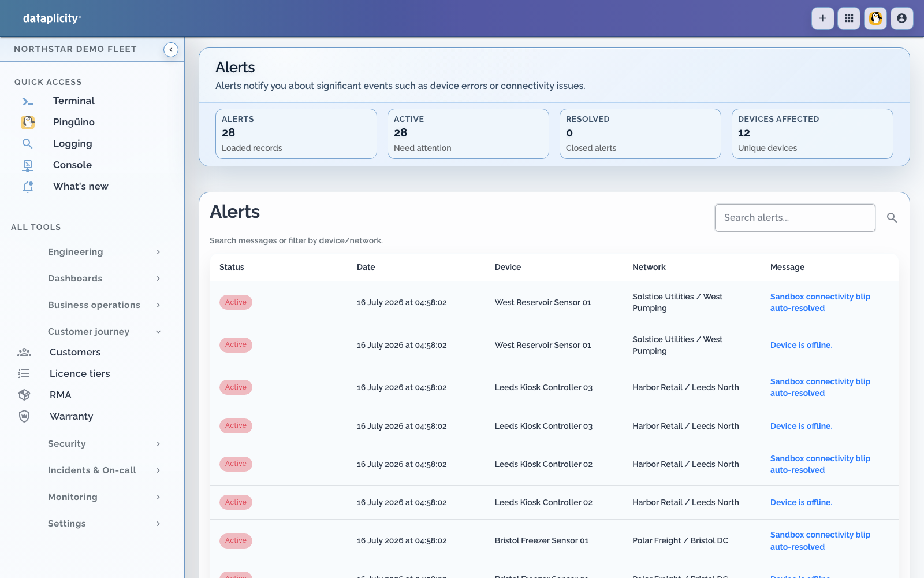This screenshot has width=924, height=578.
Task: Click the Console monitor icon
Action: pos(28,165)
